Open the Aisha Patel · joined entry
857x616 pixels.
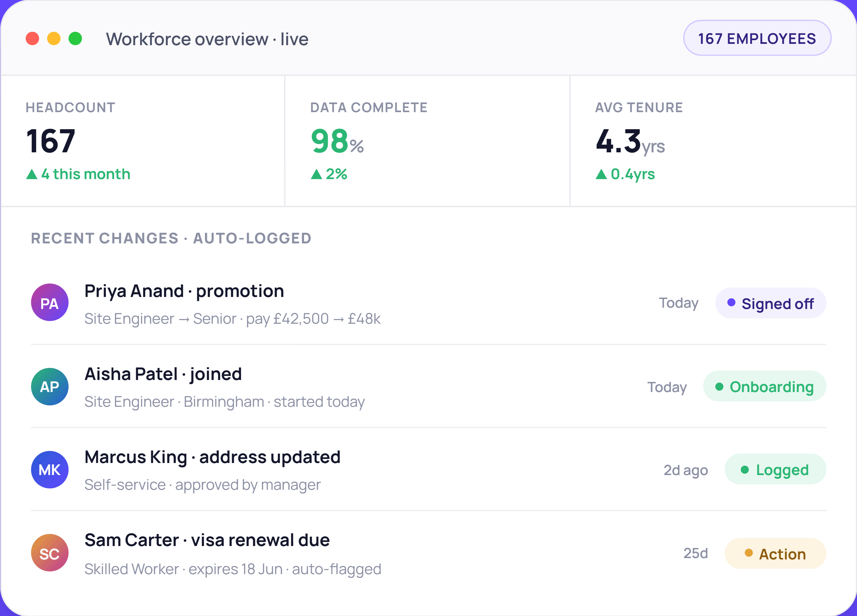(x=163, y=374)
